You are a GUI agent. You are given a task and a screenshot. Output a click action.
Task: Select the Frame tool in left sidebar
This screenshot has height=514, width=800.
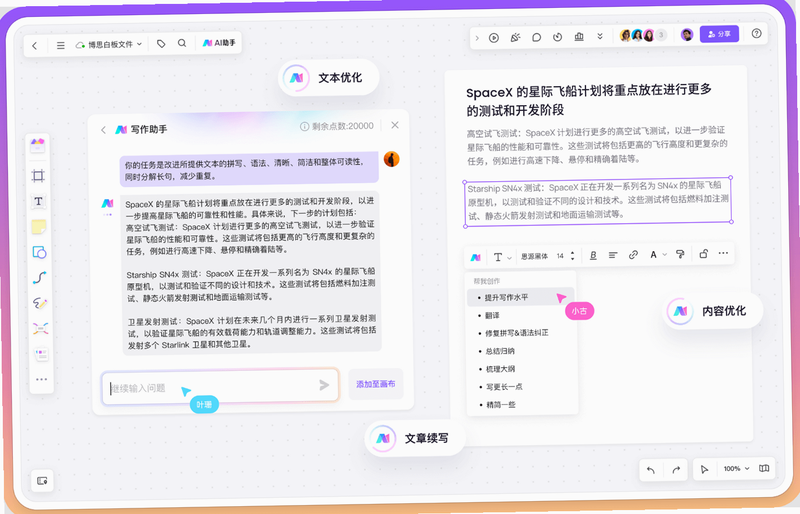click(x=38, y=176)
